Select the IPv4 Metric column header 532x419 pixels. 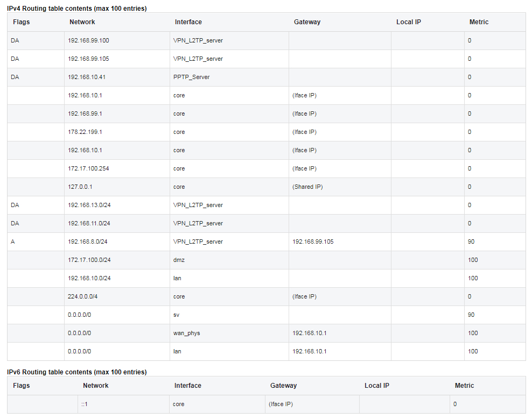[479, 22]
